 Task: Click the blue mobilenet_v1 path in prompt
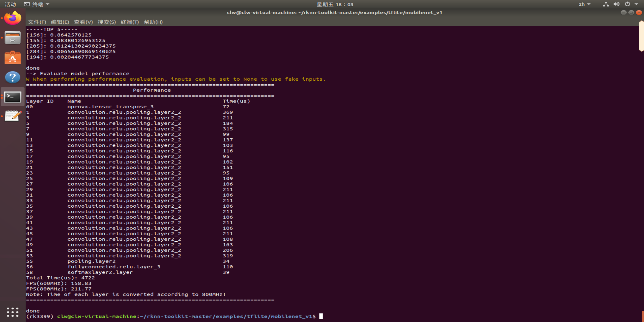226,316
